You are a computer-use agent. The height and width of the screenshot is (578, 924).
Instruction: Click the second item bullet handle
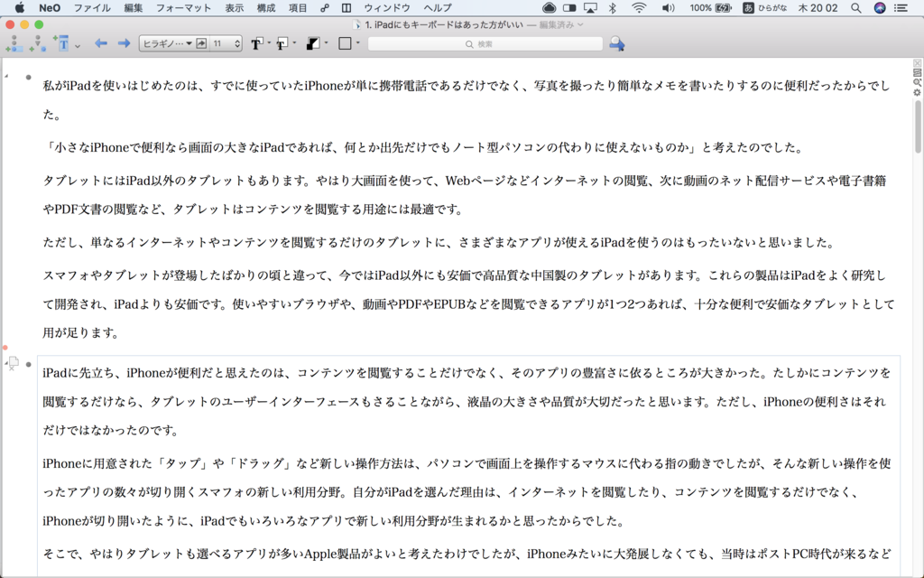[x=28, y=364]
